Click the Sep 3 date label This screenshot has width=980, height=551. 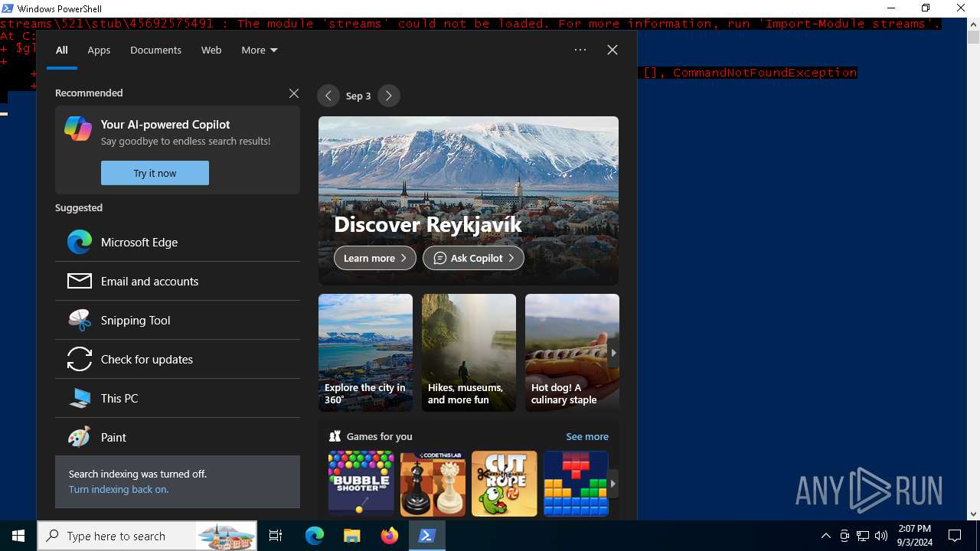[358, 96]
